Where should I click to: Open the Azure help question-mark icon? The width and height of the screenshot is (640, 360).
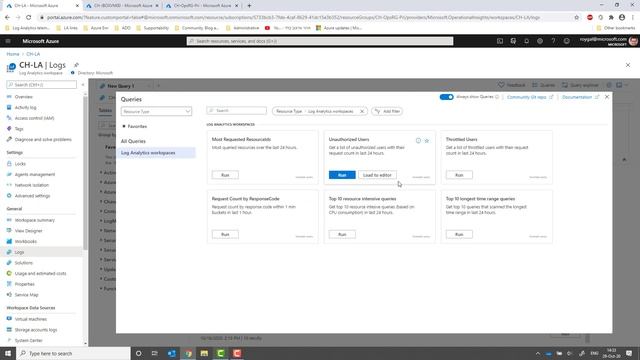point(553,41)
